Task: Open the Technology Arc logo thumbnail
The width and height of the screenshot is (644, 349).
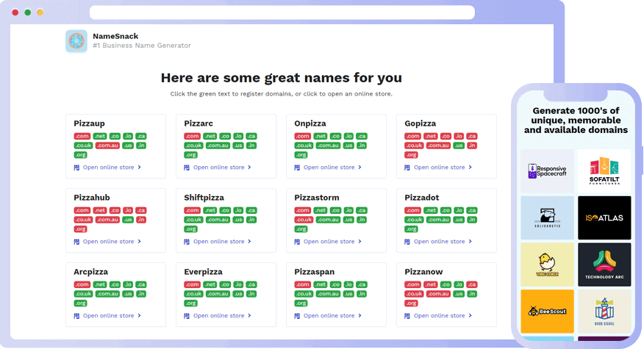Action: 604,265
